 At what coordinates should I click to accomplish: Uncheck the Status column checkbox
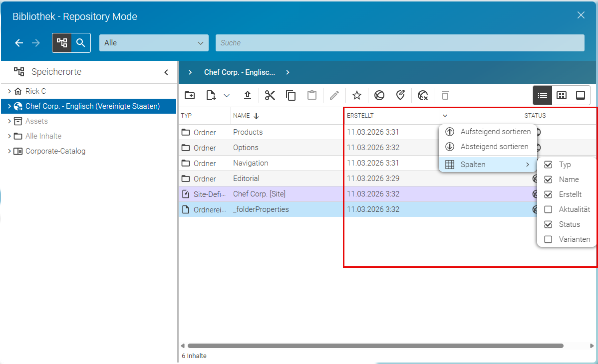pos(548,224)
